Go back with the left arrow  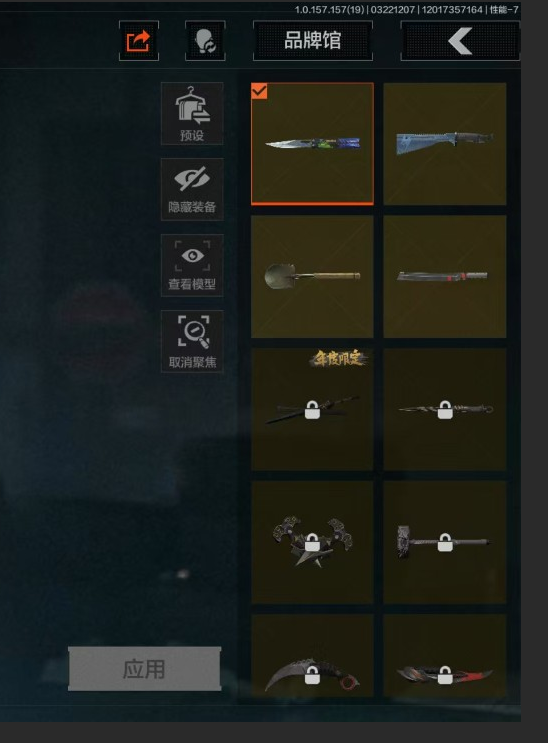pos(460,41)
